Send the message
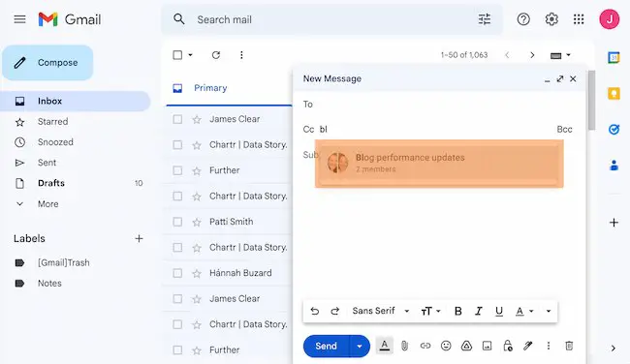Screen dimensions: 630x364 click(327, 346)
